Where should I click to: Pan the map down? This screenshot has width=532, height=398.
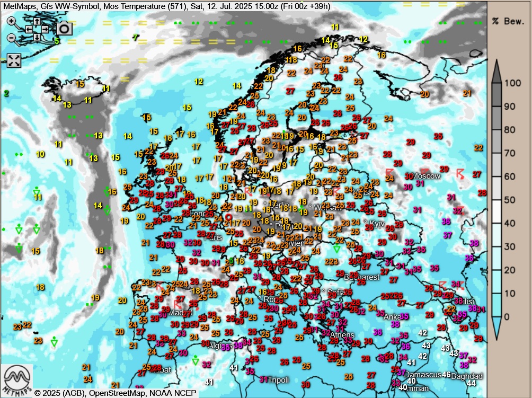(37, 37)
